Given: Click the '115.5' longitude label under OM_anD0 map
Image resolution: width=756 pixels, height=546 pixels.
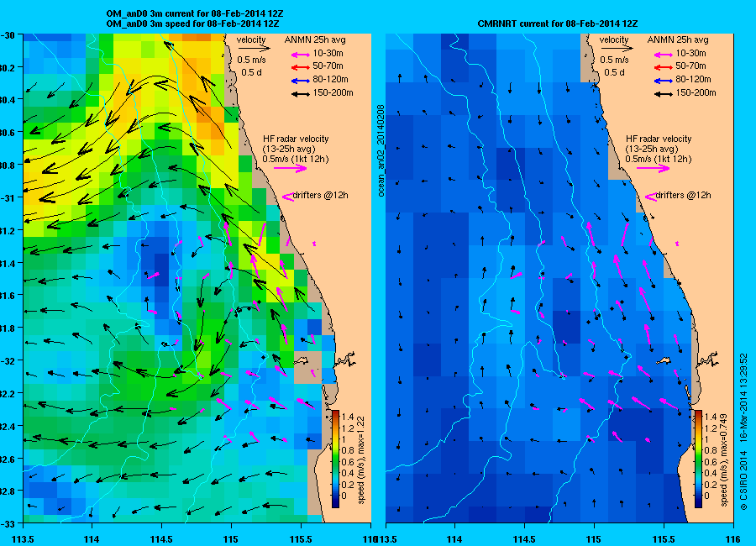Looking at the screenshot, I should 301,539.
